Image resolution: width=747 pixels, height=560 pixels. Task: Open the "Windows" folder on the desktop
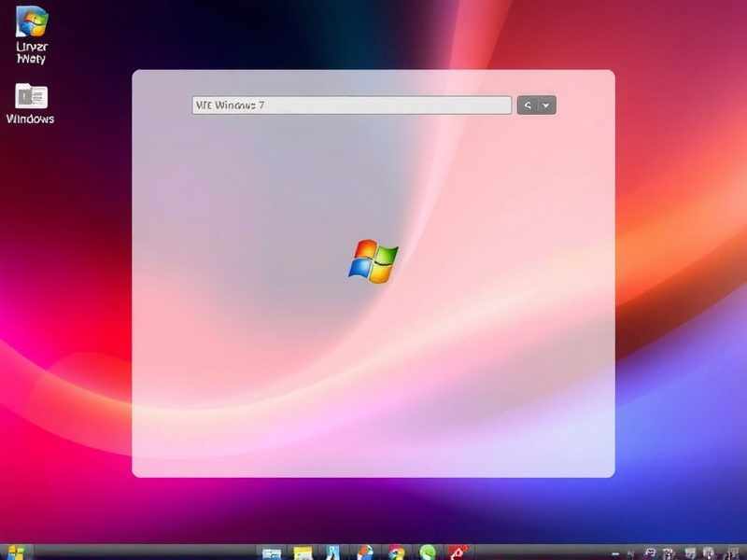tap(28, 103)
